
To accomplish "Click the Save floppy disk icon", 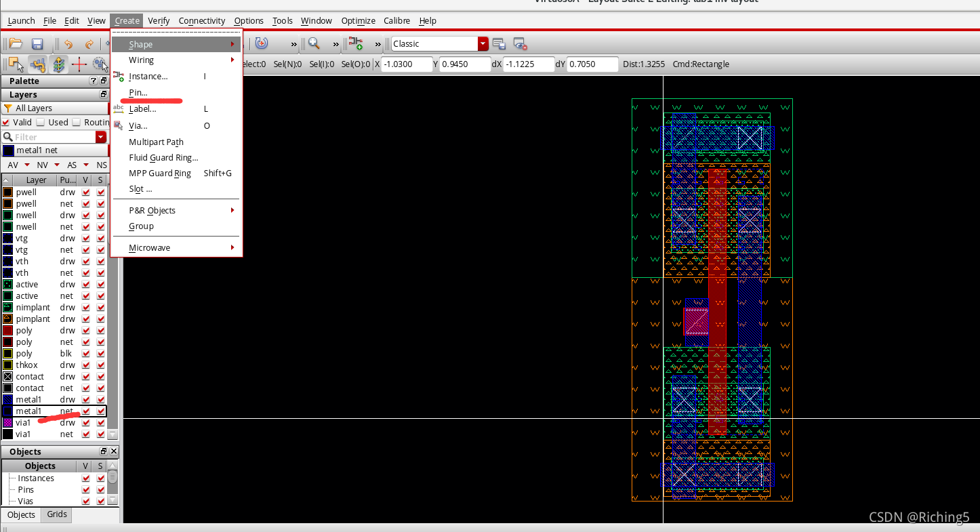I will pyautogui.click(x=37, y=44).
